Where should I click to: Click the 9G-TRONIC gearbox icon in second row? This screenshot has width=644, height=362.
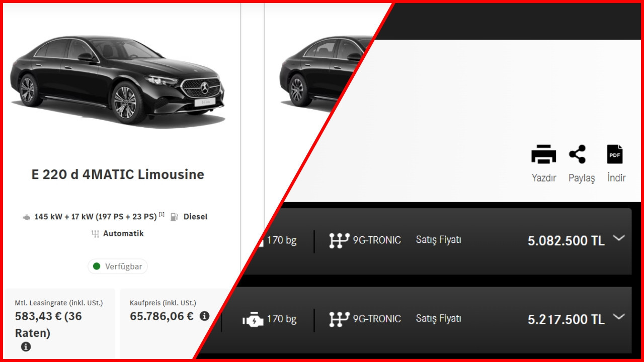coord(339,319)
